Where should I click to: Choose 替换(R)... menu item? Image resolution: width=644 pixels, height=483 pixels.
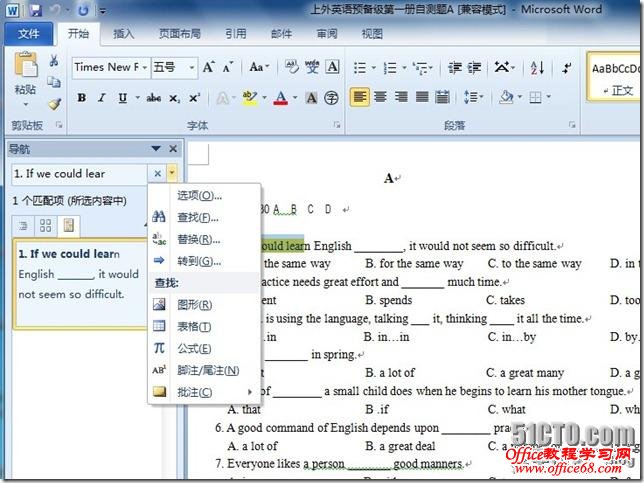(x=205, y=239)
